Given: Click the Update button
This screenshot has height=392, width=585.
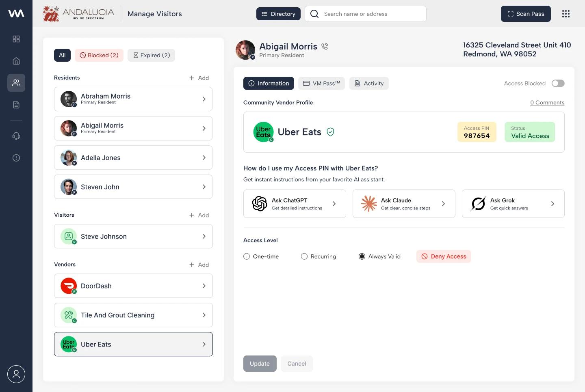Looking at the screenshot, I should [x=260, y=364].
